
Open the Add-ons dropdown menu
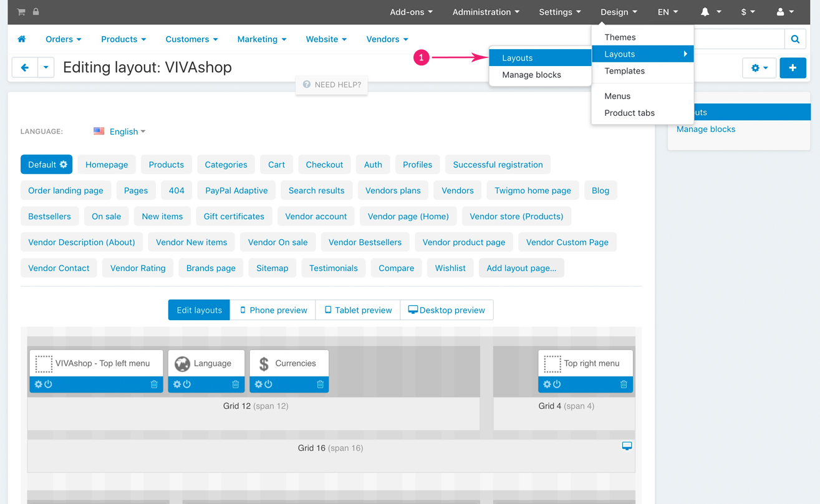tap(411, 12)
